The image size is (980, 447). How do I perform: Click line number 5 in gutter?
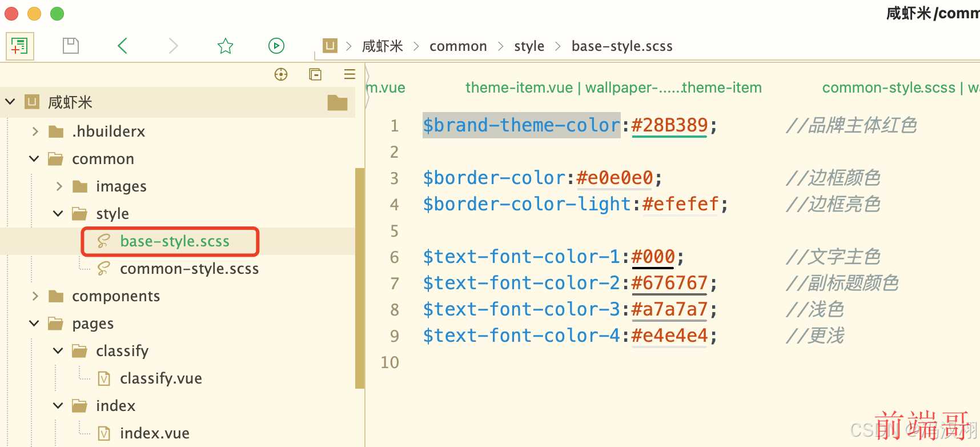point(394,231)
